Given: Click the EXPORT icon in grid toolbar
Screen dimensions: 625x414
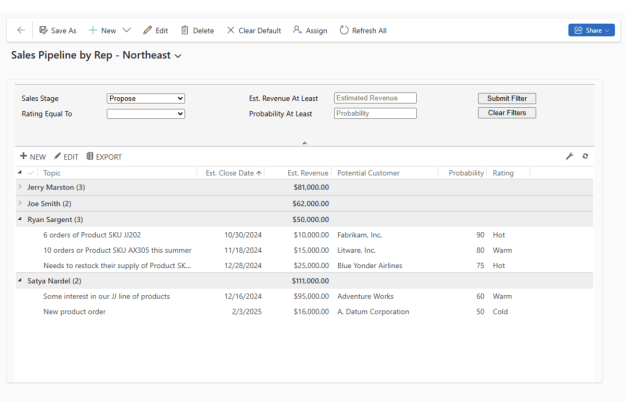Looking at the screenshot, I should 90,156.
